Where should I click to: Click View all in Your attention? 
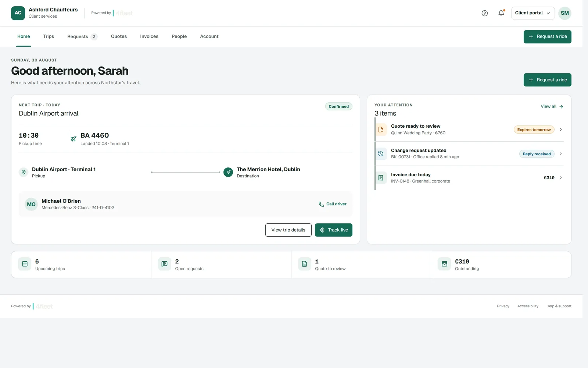pos(552,106)
